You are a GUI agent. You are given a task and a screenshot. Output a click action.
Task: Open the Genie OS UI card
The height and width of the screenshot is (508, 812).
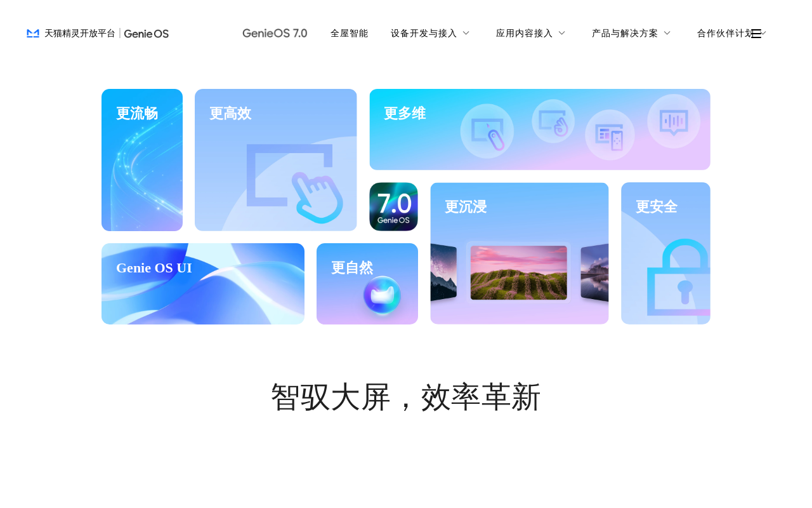[203, 284]
